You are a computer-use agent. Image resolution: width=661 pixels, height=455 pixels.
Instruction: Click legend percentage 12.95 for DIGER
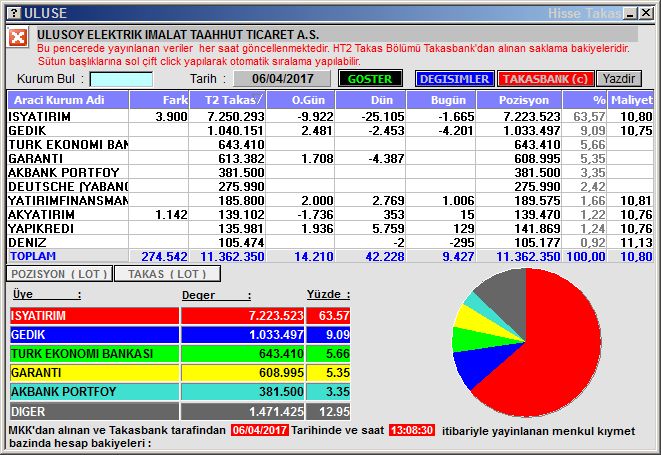point(334,411)
